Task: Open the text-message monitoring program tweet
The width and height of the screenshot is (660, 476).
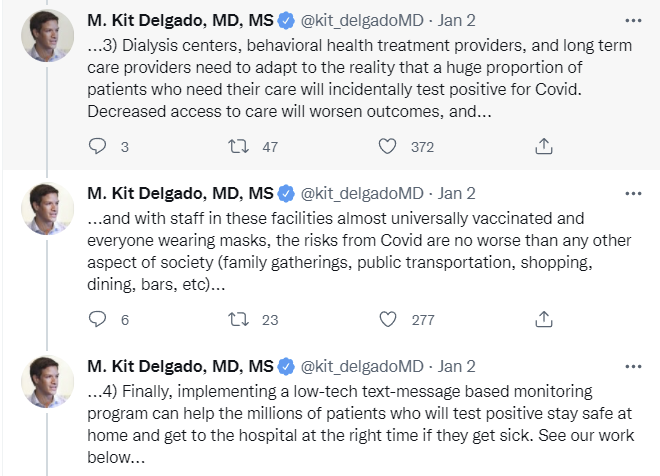Action: click(360, 424)
